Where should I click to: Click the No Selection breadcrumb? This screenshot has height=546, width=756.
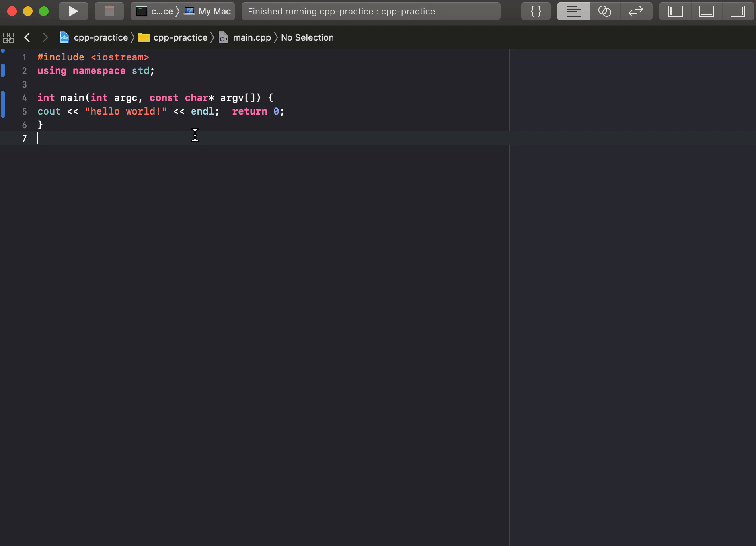click(307, 37)
